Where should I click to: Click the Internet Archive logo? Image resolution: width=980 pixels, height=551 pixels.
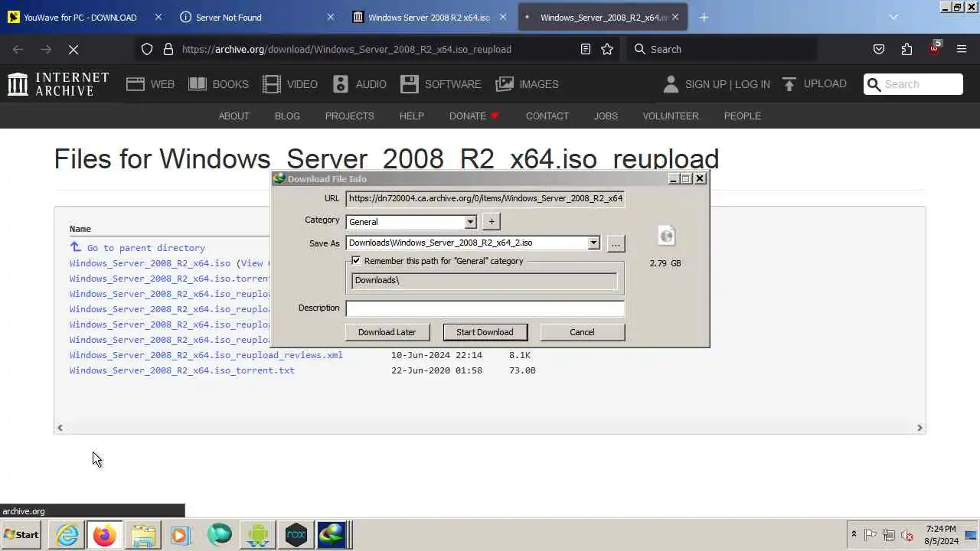click(x=58, y=84)
